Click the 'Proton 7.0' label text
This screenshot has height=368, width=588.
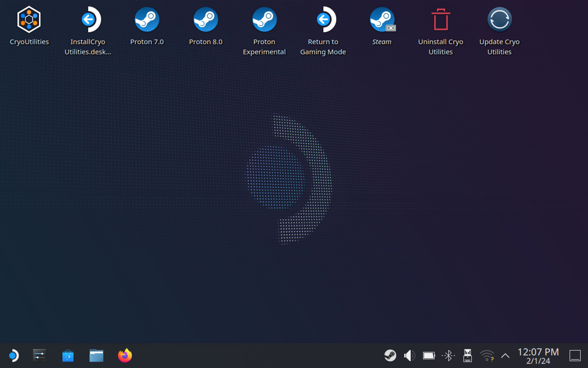pos(147,42)
